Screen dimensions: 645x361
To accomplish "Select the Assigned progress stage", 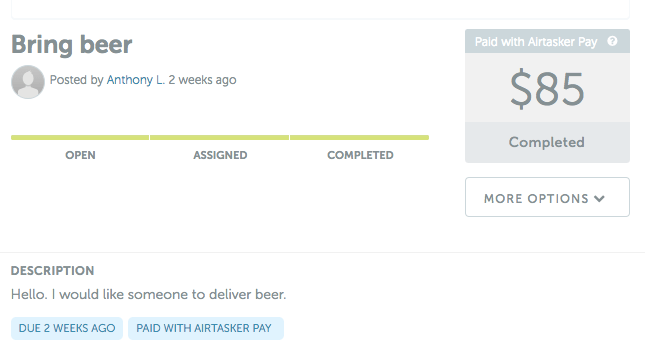I will pos(220,155).
